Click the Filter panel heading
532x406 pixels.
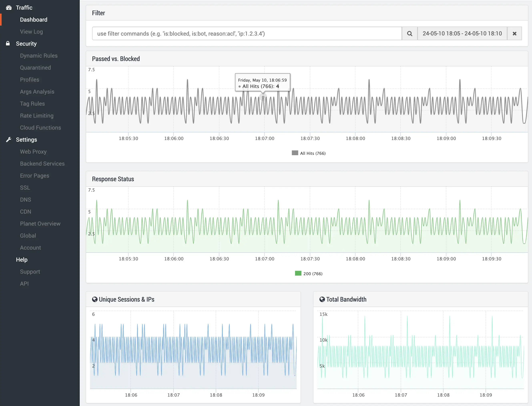point(98,13)
